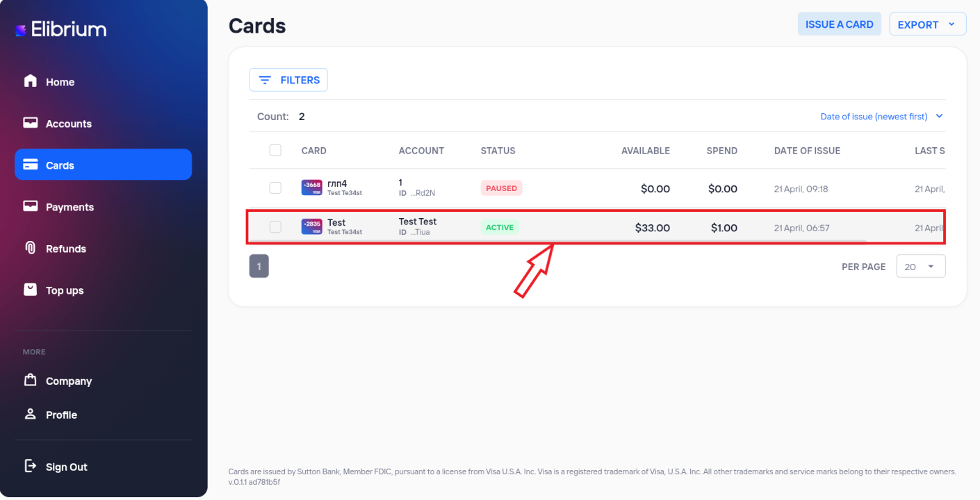The height and width of the screenshot is (500, 980).
Task: Click the Sign Out exit icon
Action: click(30, 466)
